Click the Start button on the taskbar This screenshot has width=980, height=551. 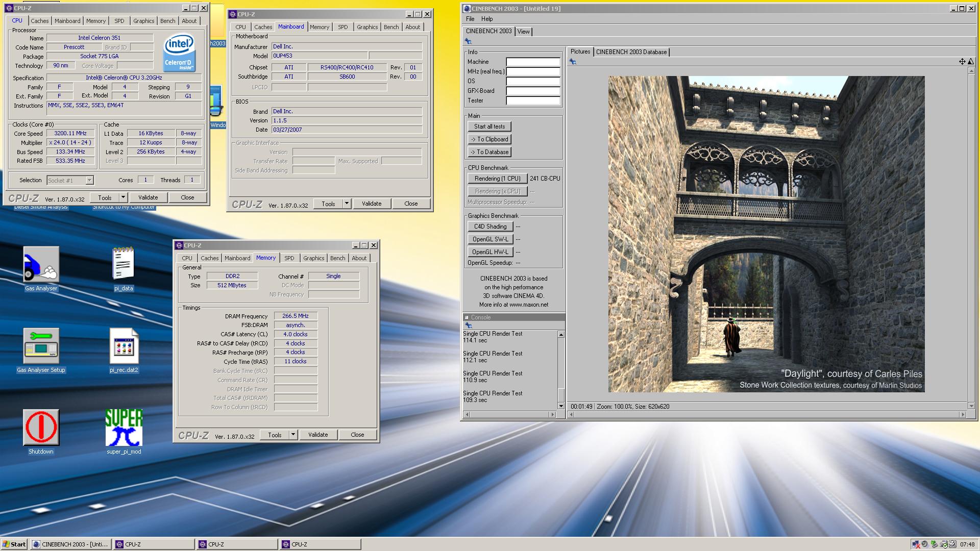coord(14,544)
